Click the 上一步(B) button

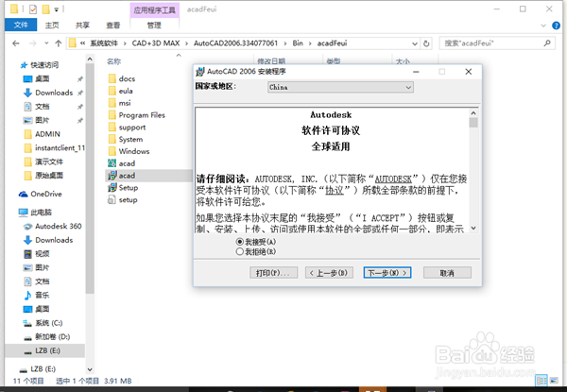tap(329, 273)
